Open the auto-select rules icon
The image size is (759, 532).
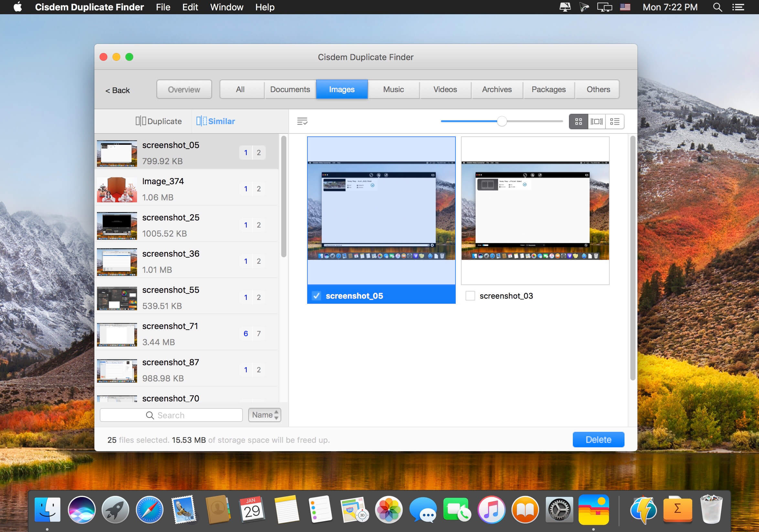302,121
